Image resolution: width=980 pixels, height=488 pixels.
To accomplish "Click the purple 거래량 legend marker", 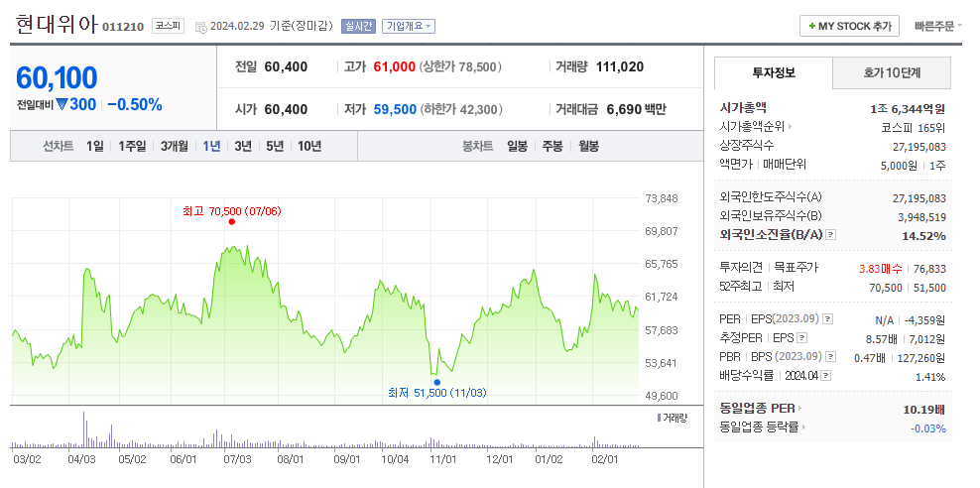I will click(658, 418).
